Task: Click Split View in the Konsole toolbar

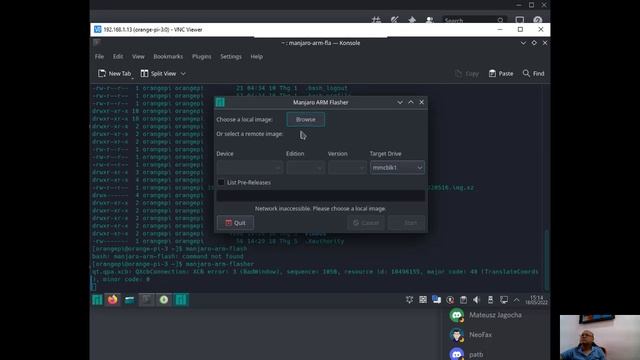Action: [158, 73]
